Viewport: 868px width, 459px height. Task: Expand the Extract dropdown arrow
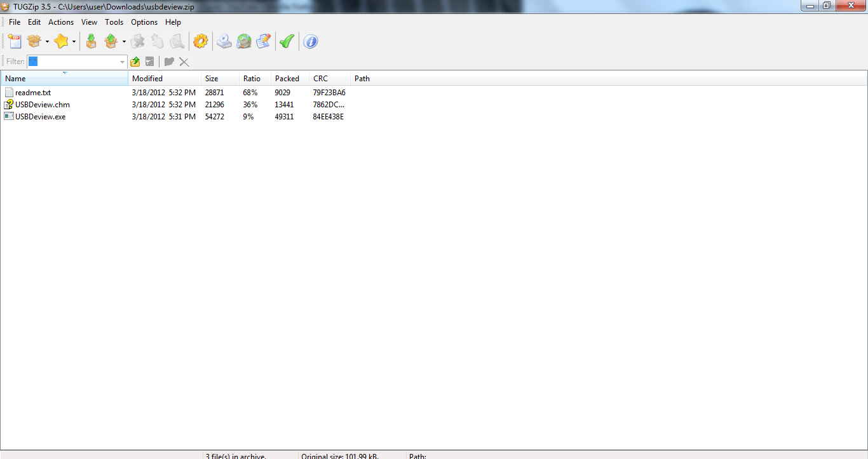(124, 43)
